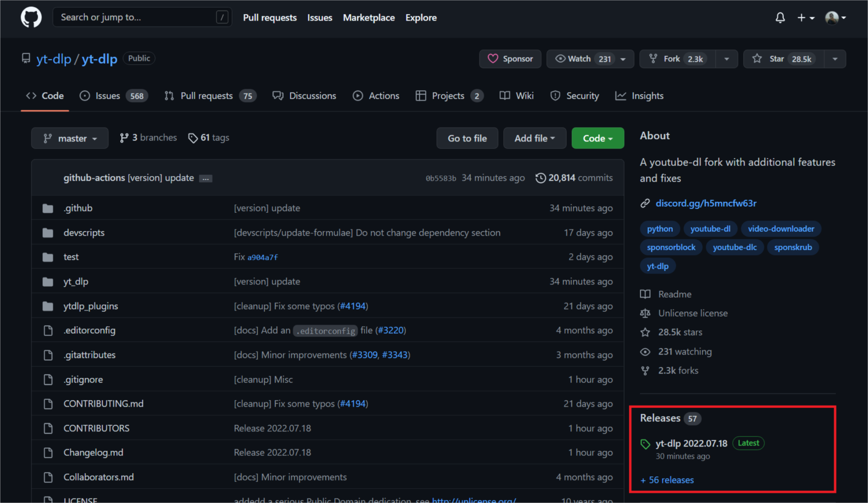
Task: Expand commit message ellipsis button
Action: [206, 178]
